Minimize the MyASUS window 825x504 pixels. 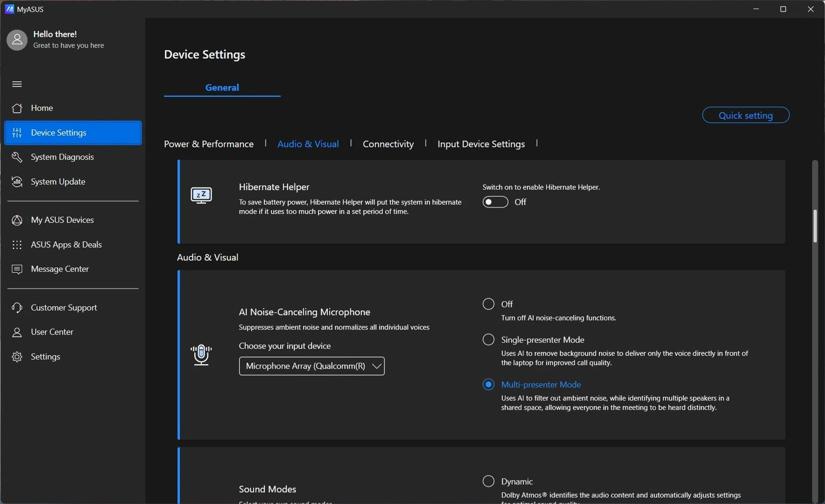coord(756,9)
